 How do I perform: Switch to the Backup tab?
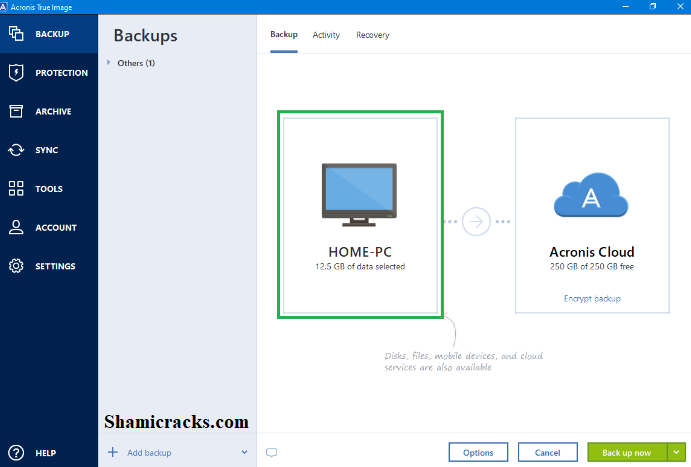click(x=284, y=34)
